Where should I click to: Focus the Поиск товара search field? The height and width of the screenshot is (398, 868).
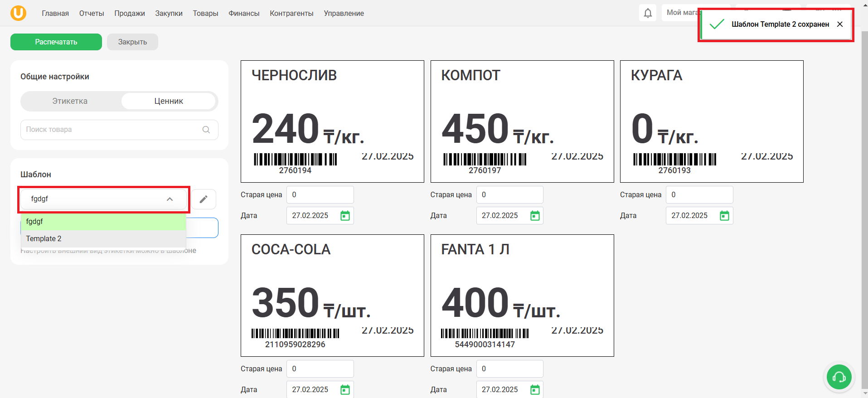click(119, 130)
